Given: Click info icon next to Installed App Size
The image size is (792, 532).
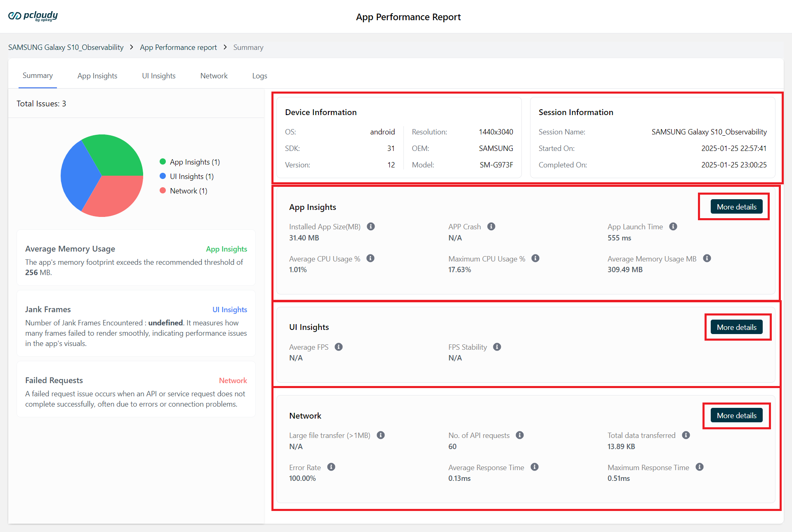Looking at the screenshot, I should (371, 226).
